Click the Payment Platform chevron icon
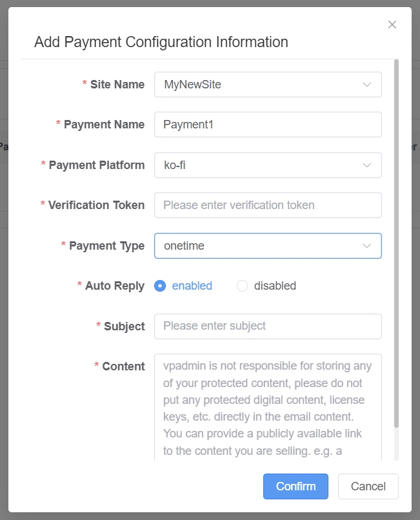 click(368, 165)
